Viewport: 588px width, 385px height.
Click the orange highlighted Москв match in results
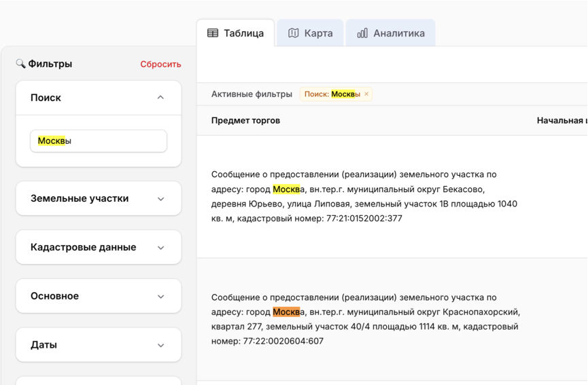click(286, 312)
